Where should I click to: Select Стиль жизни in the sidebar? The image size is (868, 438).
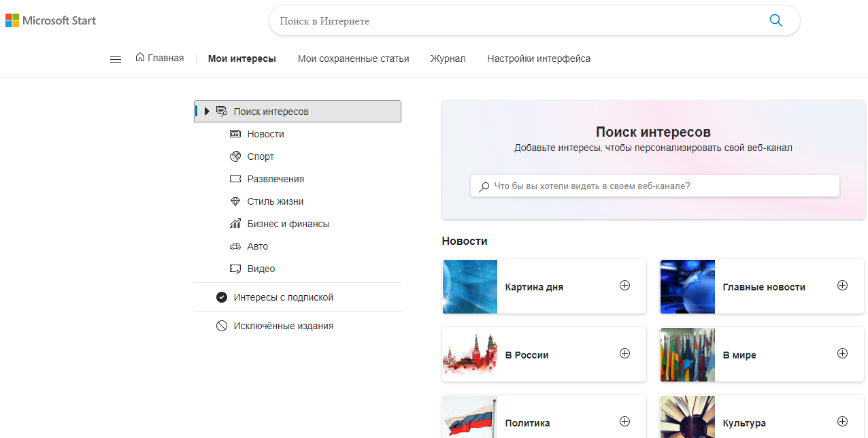click(275, 201)
